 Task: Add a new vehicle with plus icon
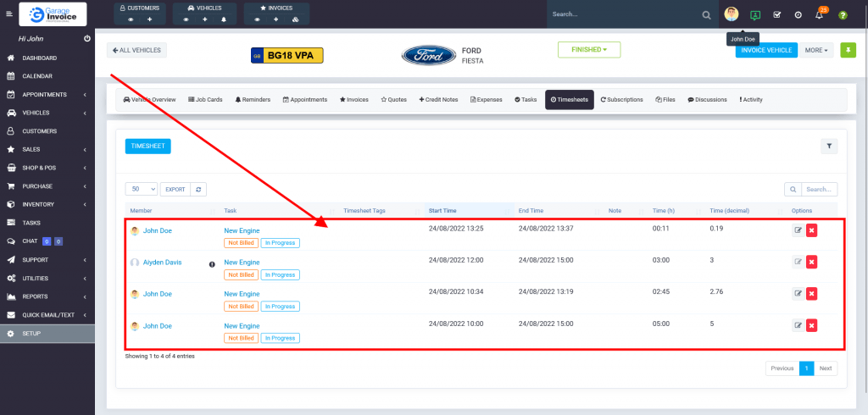205,19
